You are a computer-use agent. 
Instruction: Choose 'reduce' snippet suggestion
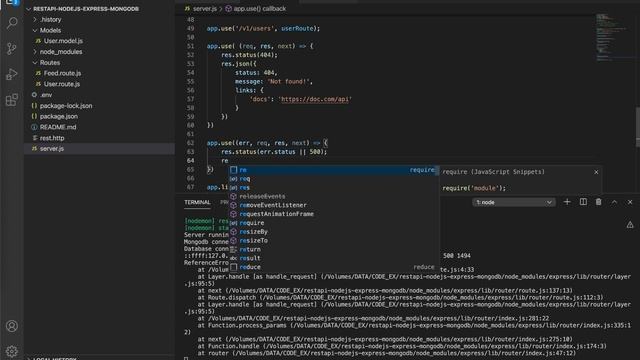click(x=333, y=267)
